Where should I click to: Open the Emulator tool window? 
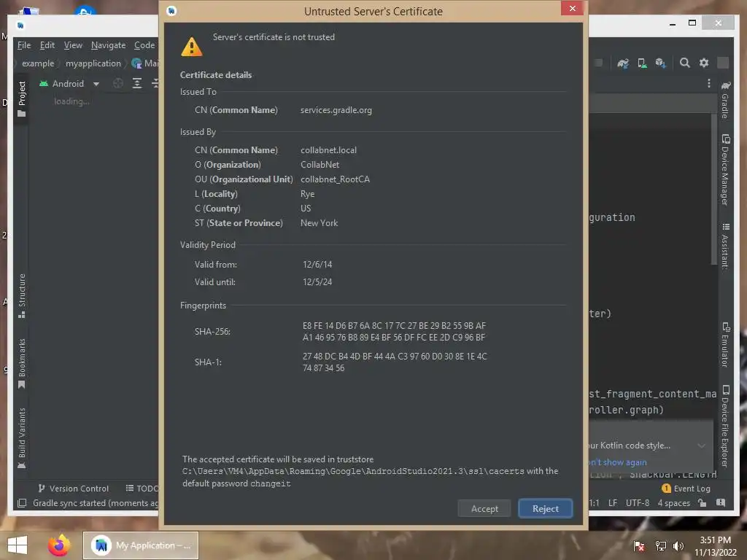[726, 345]
